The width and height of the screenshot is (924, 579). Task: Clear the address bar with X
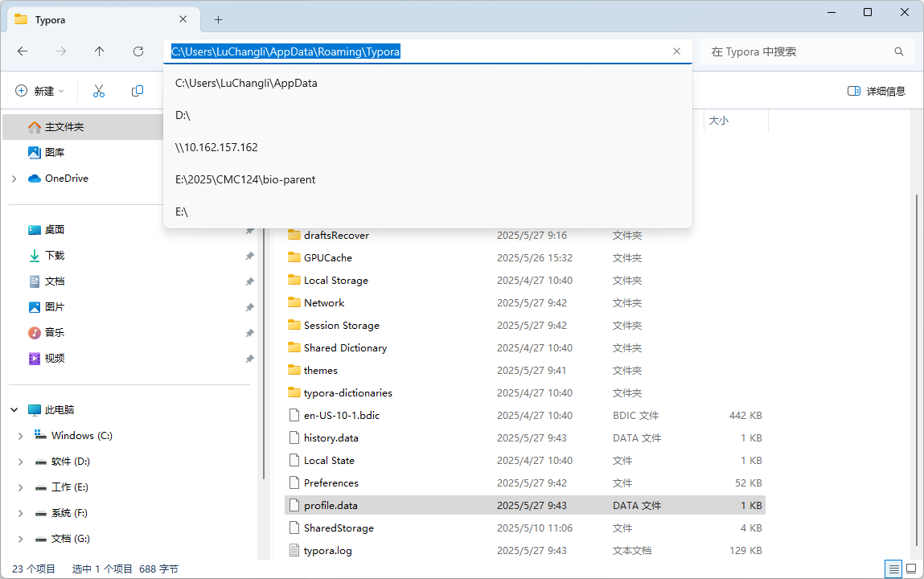click(676, 51)
